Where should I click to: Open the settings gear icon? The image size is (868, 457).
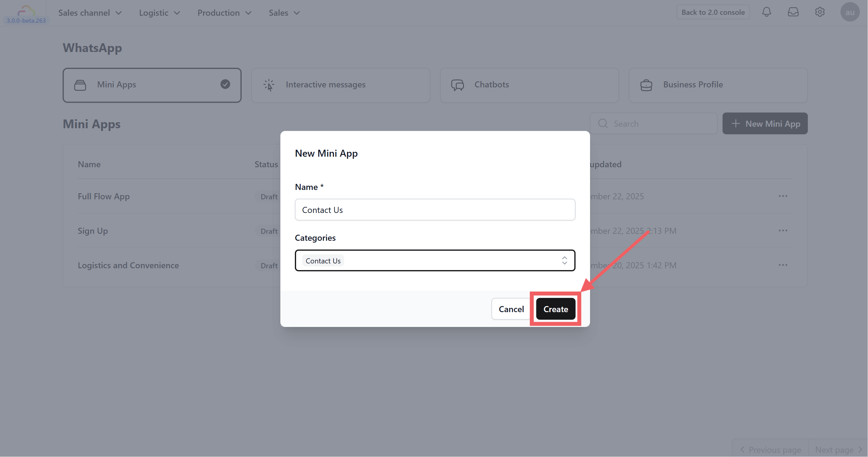click(x=820, y=12)
